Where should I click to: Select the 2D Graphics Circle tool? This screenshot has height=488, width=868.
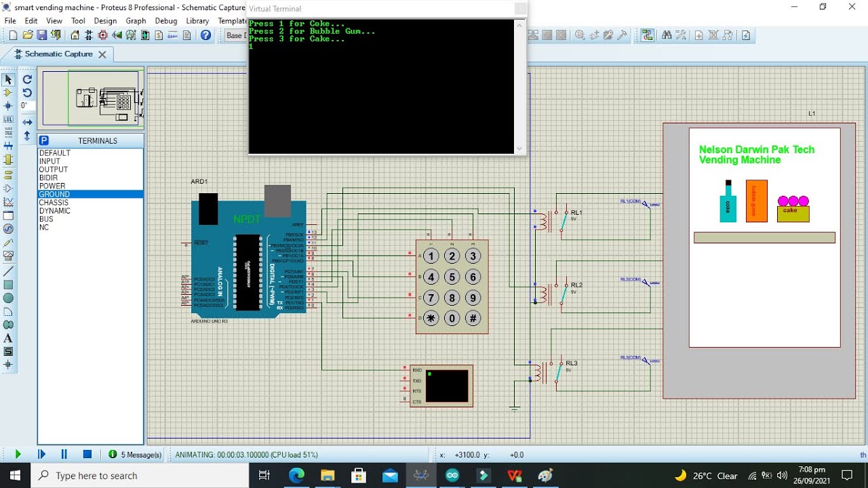pyautogui.click(x=8, y=298)
